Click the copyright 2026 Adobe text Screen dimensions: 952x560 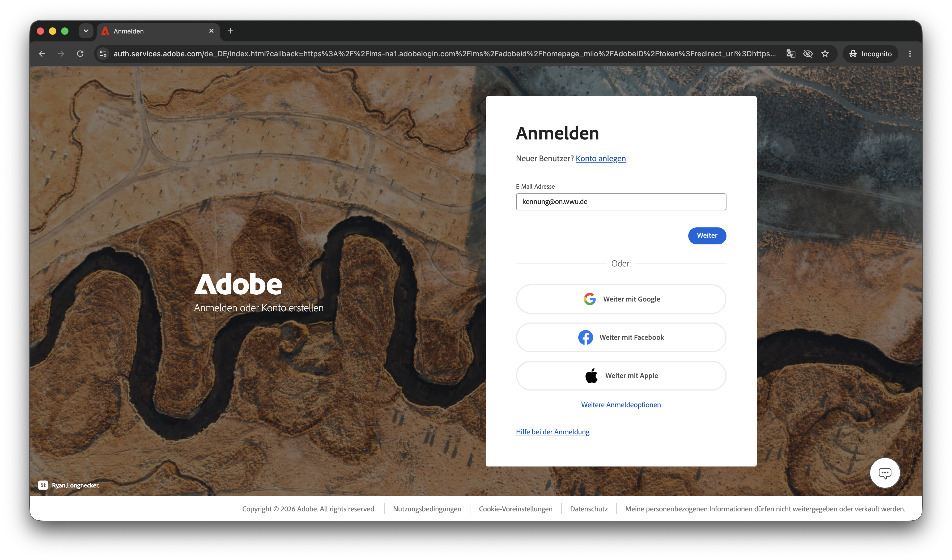pyautogui.click(x=309, y=509)
